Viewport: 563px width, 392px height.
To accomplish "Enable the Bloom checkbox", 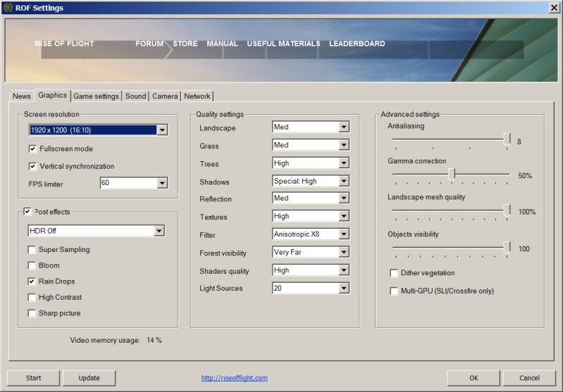I will 32,265.
